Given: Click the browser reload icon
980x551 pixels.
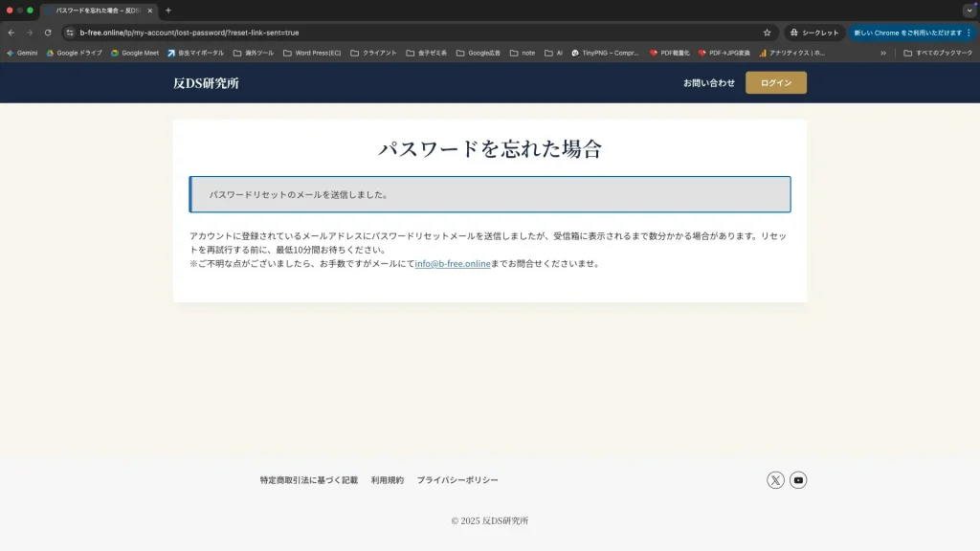Looking at the screenshot, I should (48, 33).
